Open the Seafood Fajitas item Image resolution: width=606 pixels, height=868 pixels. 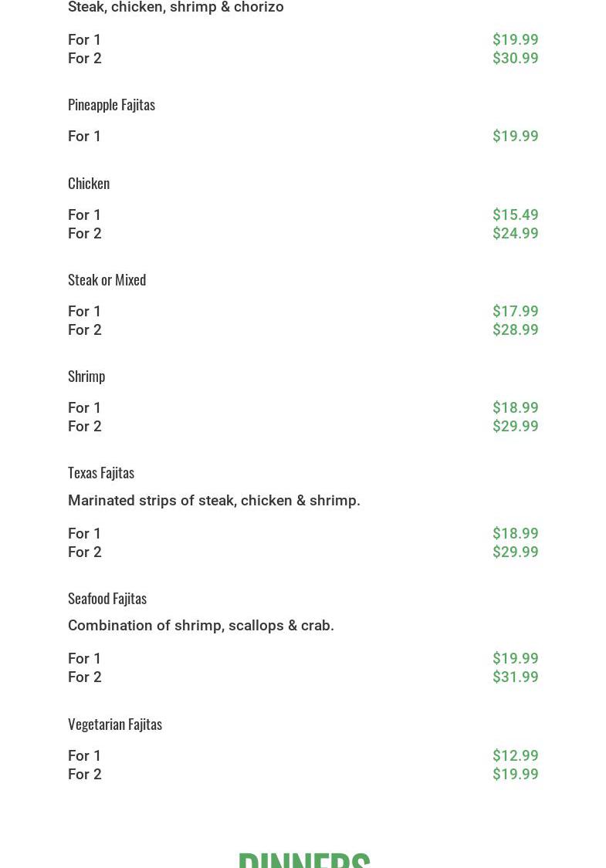107,598
